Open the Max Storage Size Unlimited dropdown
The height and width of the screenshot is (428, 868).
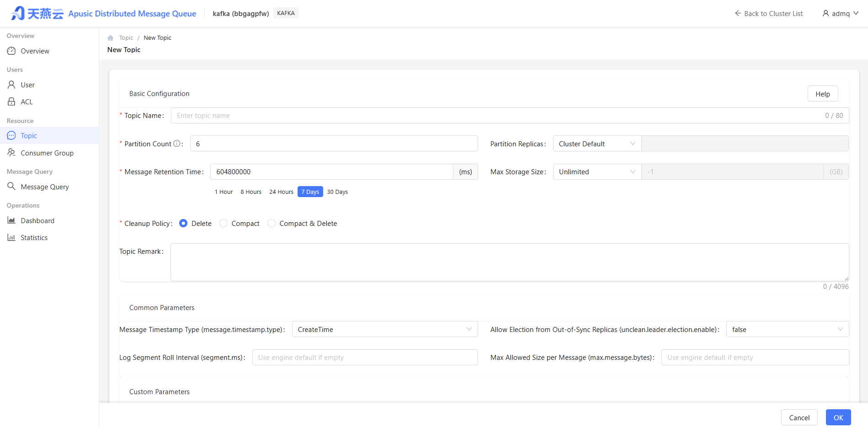click(597, 172)
